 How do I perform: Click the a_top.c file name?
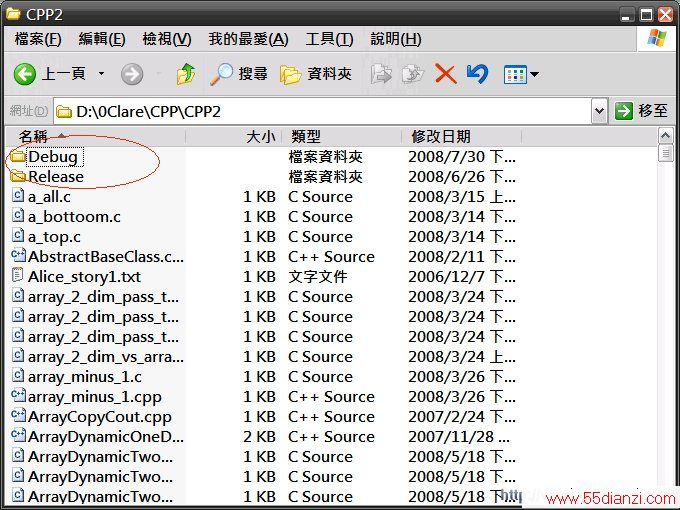54,237
